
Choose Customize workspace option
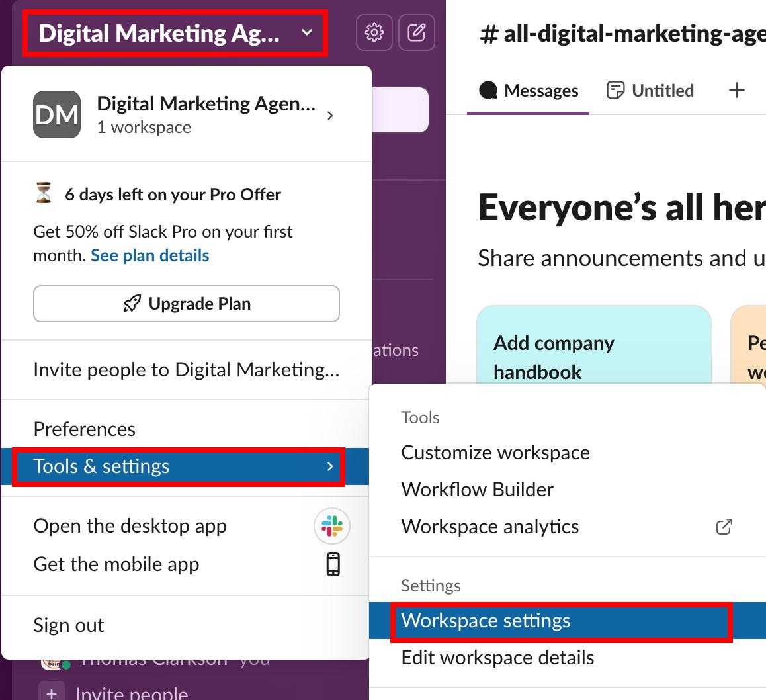coord(495,453)
